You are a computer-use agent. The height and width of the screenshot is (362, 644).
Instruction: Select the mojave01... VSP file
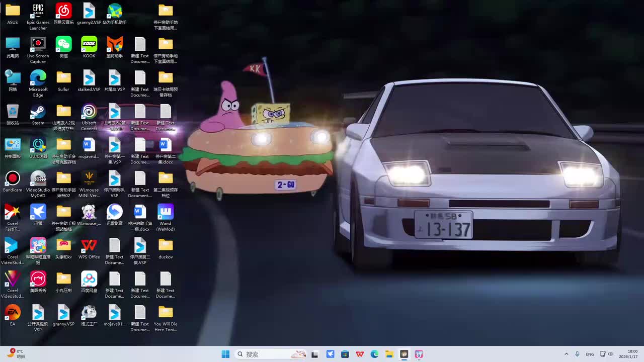[115, 316]
